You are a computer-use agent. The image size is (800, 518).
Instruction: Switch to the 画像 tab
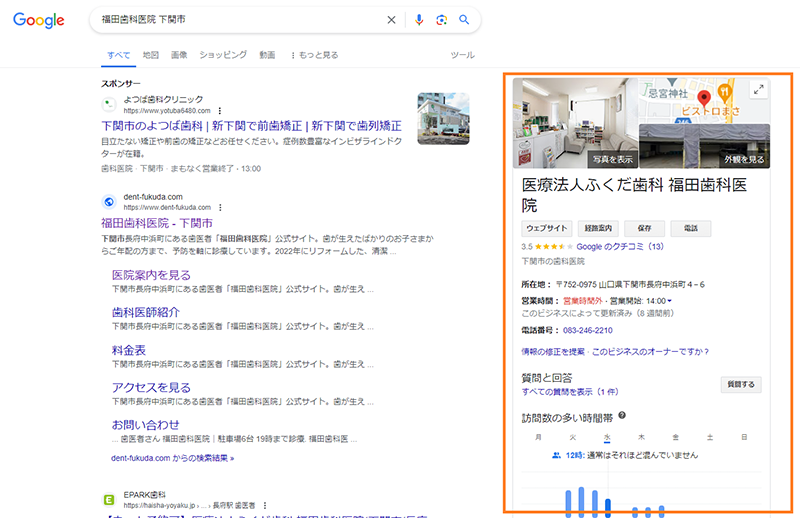coord(179,55)
